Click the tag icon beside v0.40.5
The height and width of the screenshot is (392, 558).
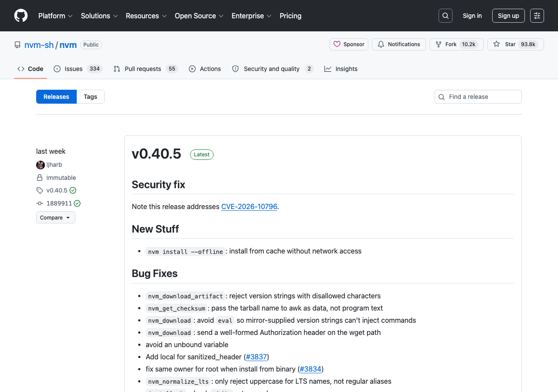pyautogui.click(x=40, y=190)
